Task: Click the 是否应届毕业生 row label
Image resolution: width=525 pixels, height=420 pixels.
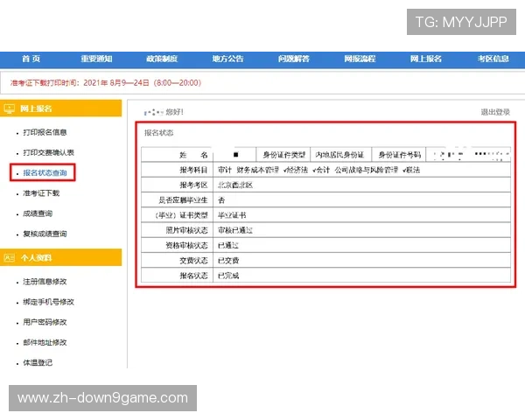Action: [x=183, y=200]
